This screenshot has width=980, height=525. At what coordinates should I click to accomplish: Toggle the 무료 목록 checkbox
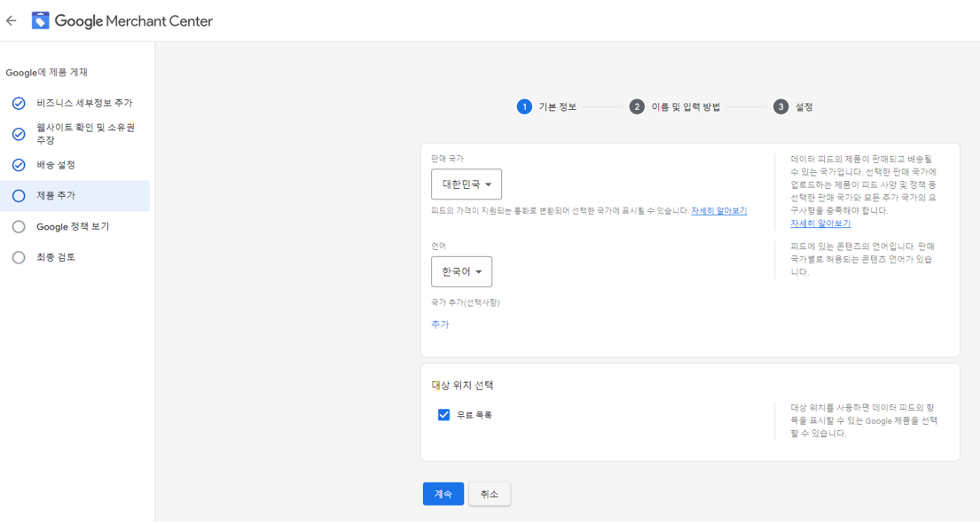(443, 415)
